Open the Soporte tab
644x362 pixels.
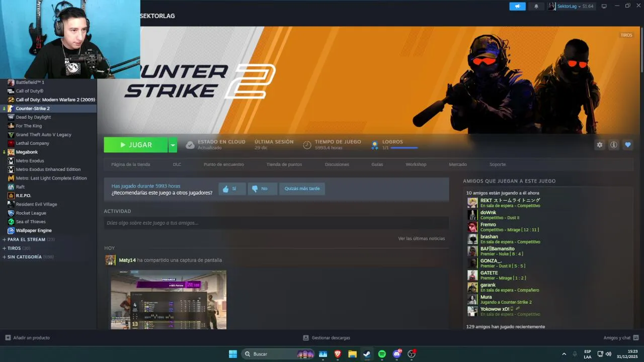(x=498, y=164)
